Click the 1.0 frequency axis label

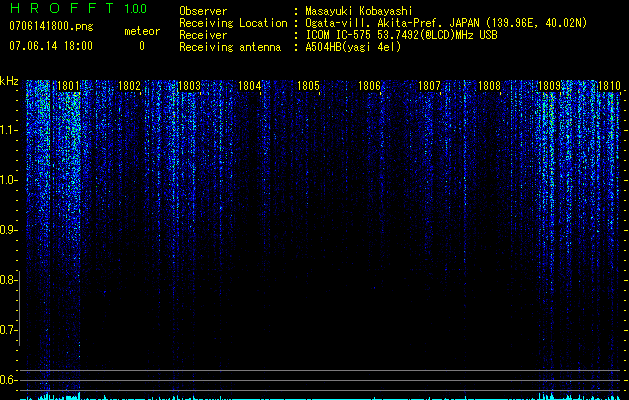[x=8, y=181]
